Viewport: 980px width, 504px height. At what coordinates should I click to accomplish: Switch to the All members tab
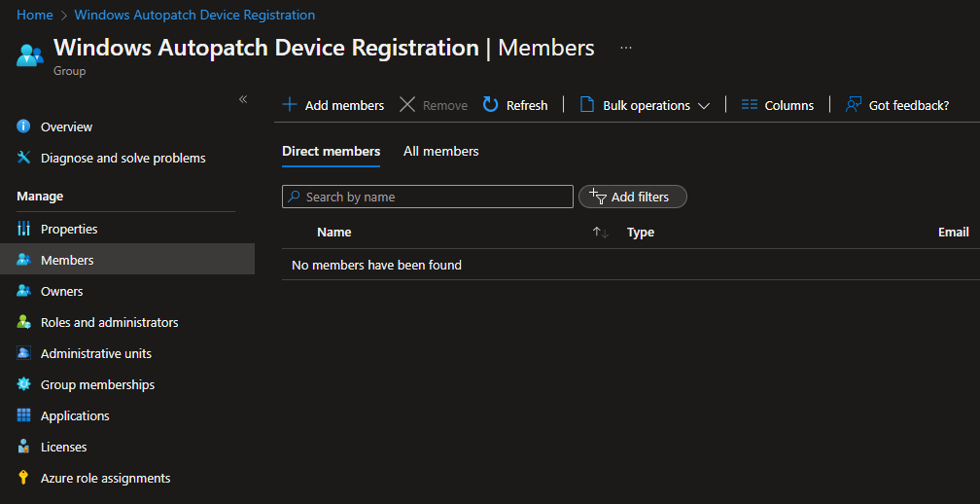click(441, 152)
